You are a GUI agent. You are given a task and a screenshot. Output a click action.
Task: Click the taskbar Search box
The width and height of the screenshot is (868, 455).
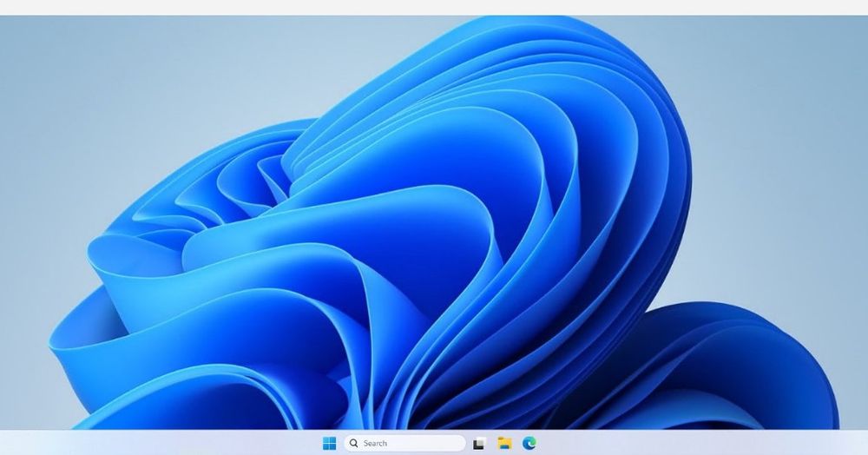point(404,444)
